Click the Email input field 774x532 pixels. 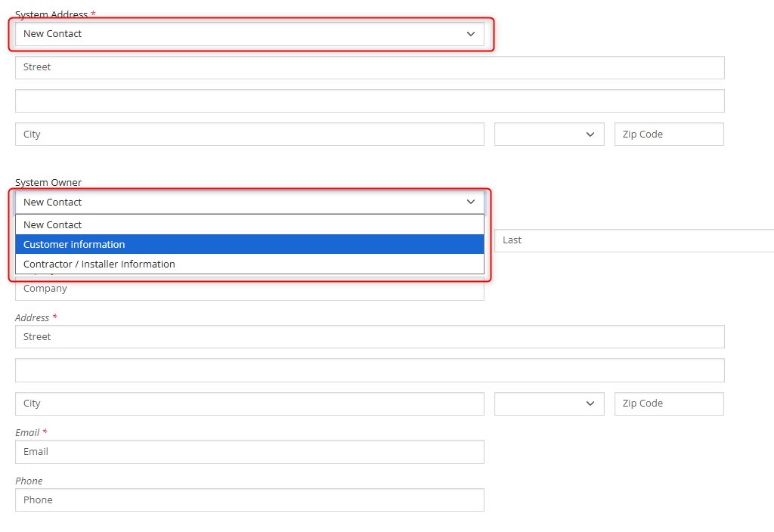click(249, 452)
